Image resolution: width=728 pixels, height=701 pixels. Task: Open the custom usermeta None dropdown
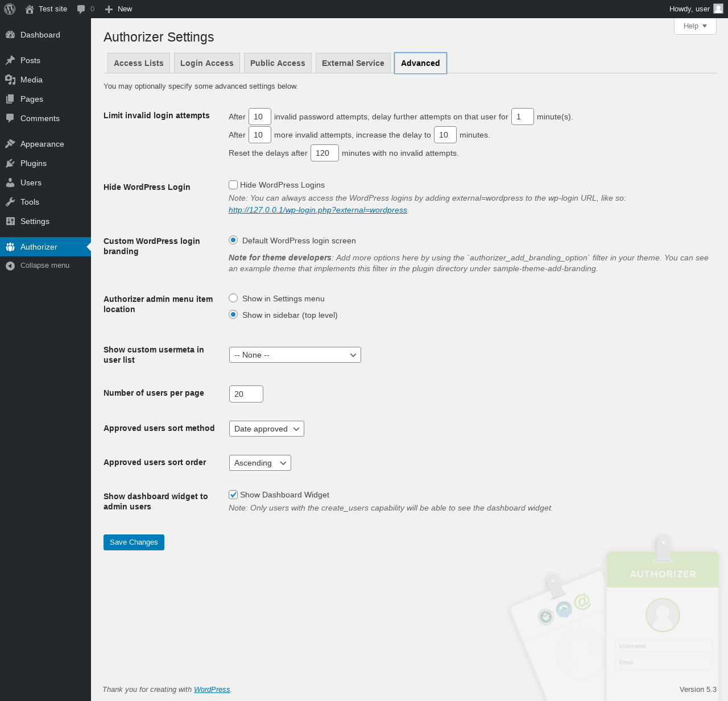pyautogui.click(x=295, y=355)
